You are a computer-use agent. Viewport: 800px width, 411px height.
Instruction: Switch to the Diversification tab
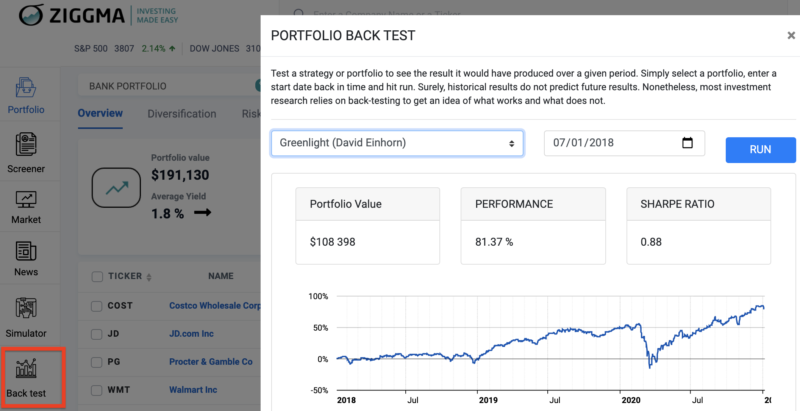tap(182, 114)
